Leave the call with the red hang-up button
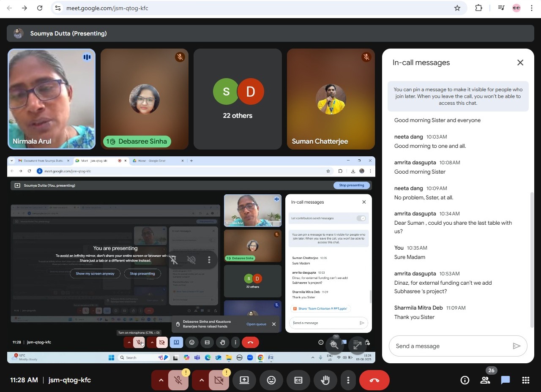The height and width of the screenshot is (392, 541). coord(374,380)
